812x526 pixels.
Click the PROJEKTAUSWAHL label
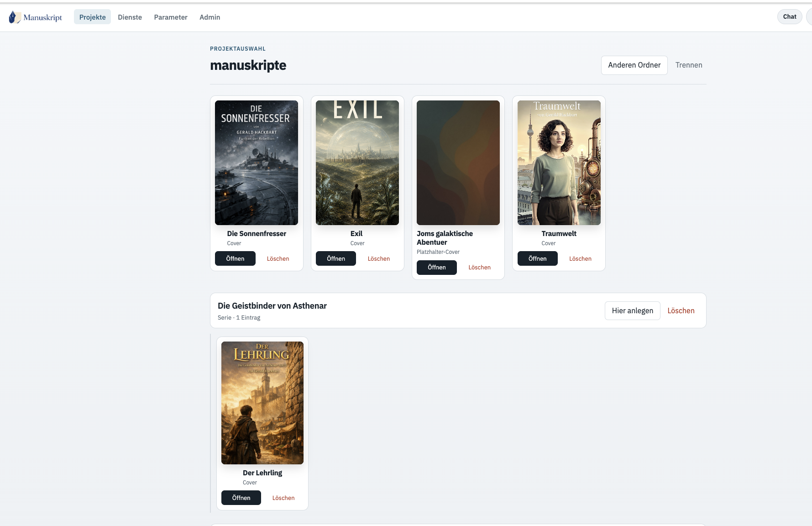238,48
